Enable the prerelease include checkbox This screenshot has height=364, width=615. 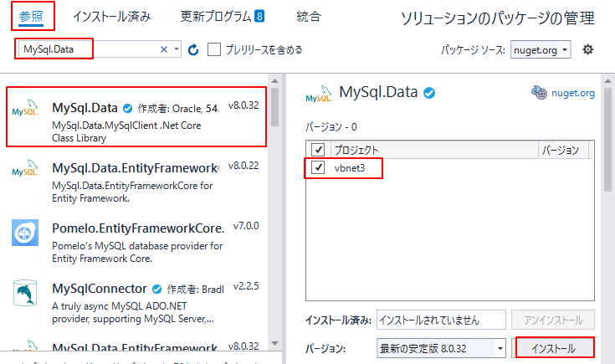pos(214,50)
